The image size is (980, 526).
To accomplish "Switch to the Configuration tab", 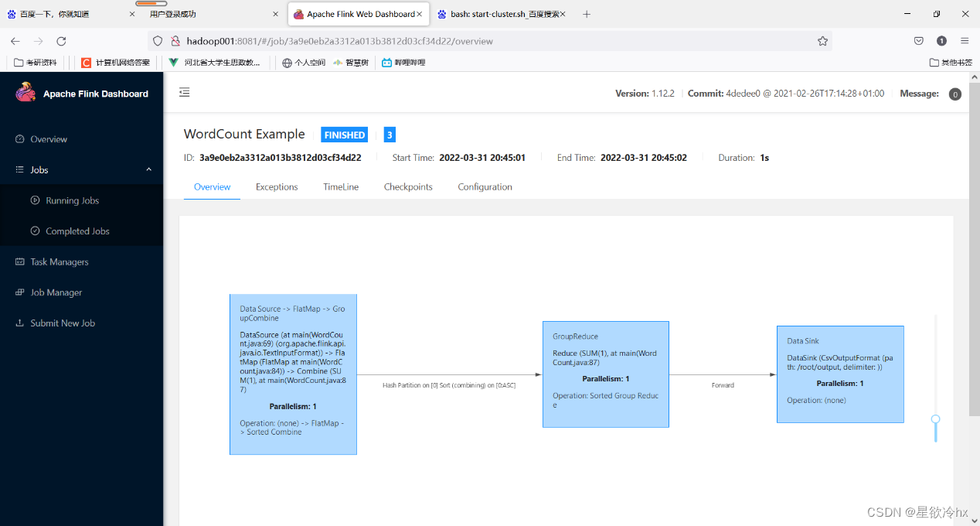I will [485, 187].
